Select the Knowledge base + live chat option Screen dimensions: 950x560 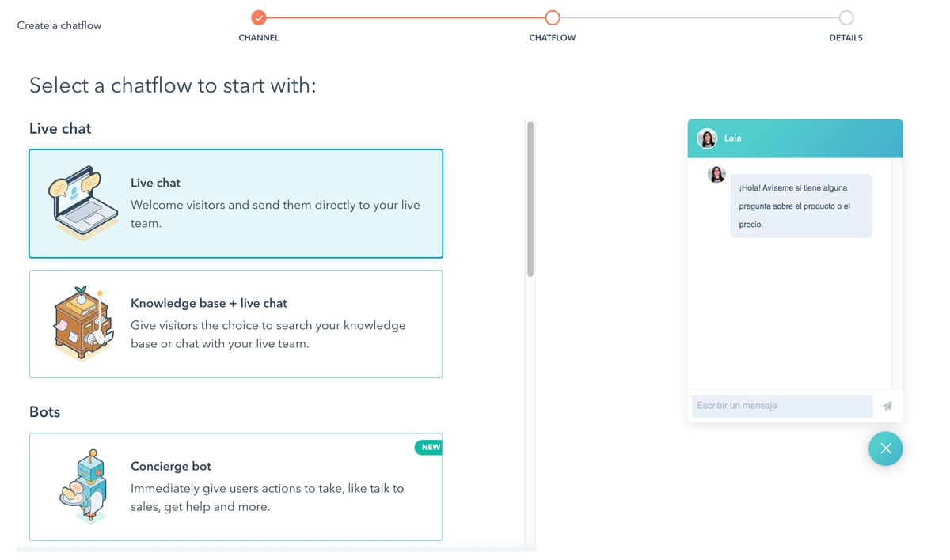tap(236, 324)
